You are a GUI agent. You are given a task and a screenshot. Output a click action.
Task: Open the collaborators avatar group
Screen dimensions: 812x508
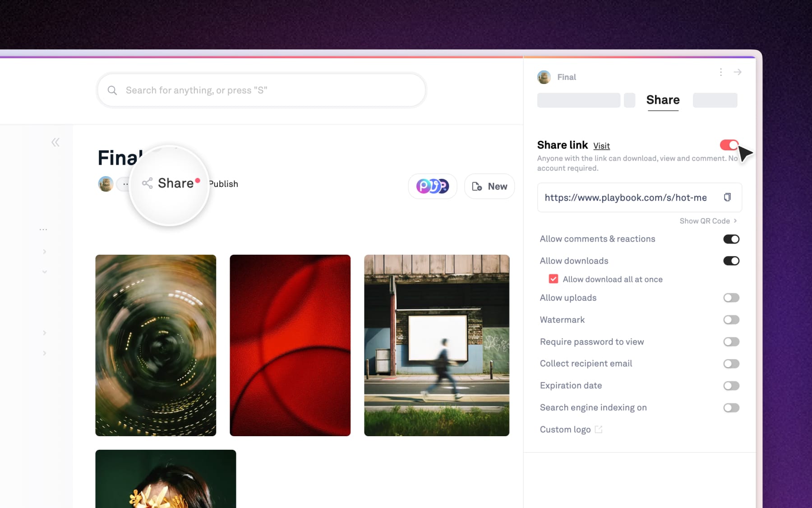tap(432, 186)
